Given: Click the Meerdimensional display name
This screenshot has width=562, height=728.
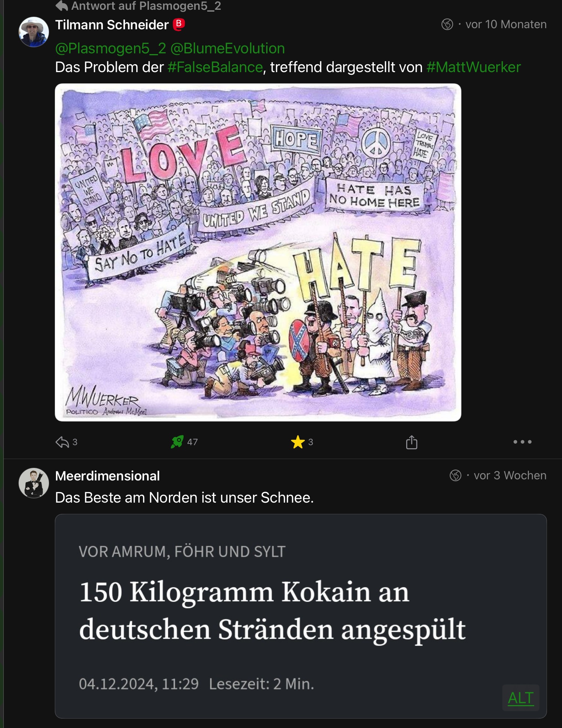Looking at the screenshot, I should (x=107, y=476).
